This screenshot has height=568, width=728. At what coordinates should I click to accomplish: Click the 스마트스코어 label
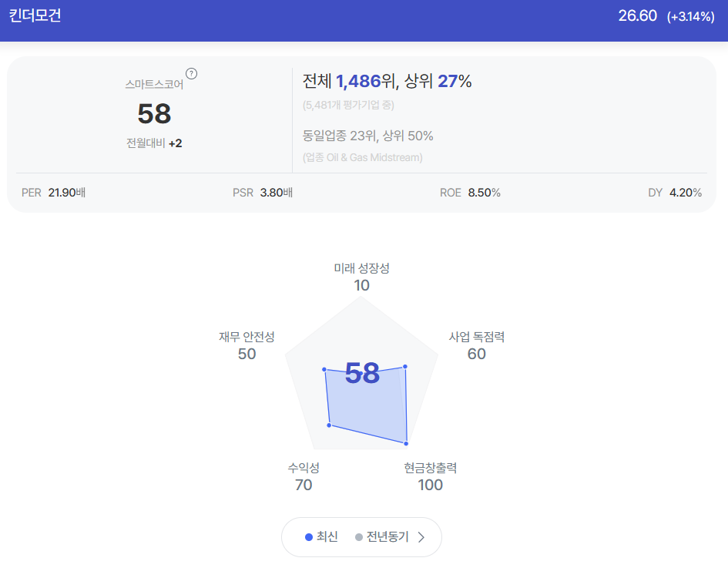pos(154,84)
